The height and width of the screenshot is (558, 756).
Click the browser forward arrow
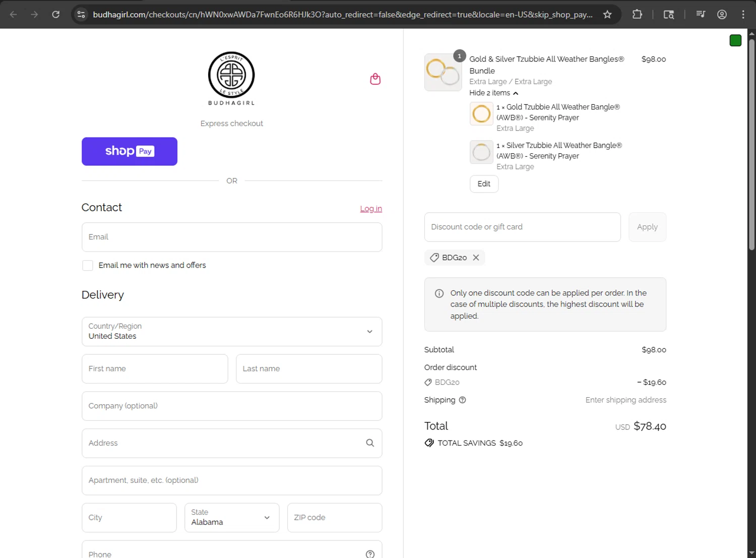tap(34, 14)
